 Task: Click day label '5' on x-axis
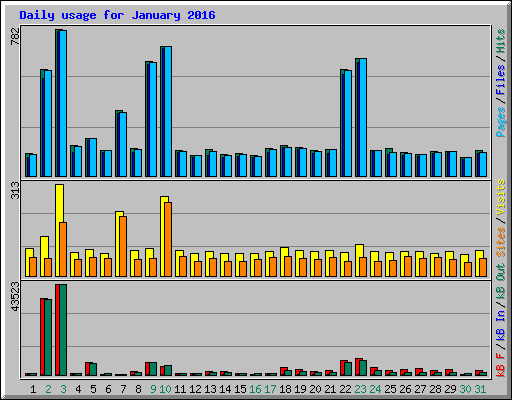pyautogui.click(x=93, y=389)
